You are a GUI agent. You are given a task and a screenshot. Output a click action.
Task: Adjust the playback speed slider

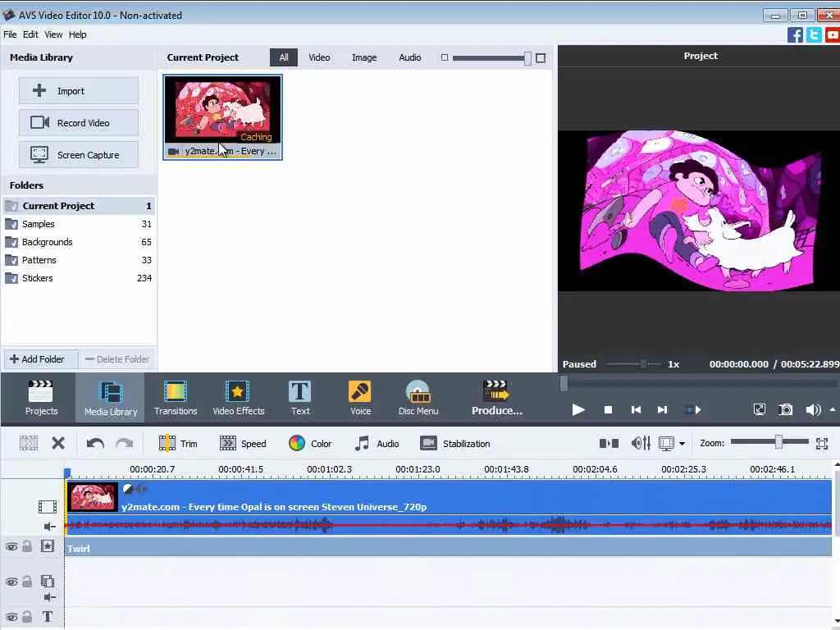pos(643,364)
